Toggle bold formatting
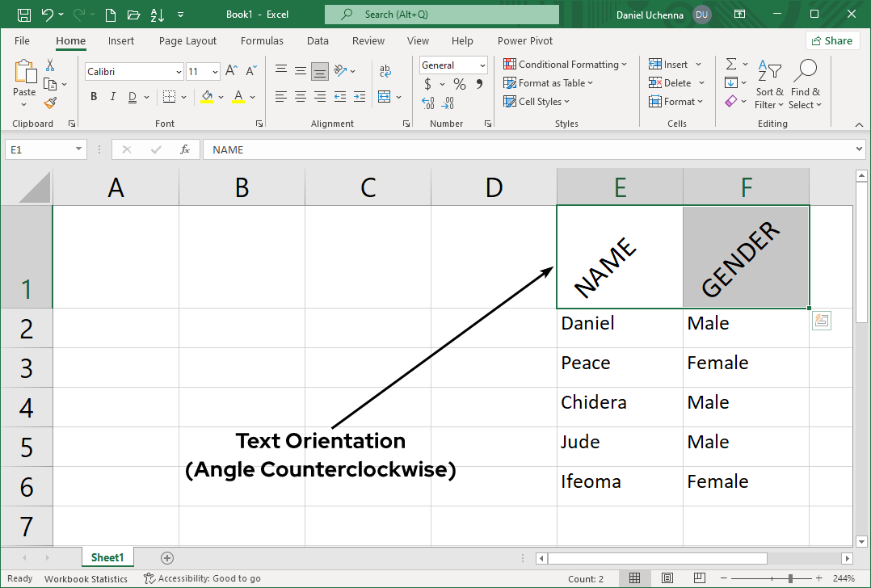The height and width of the screenshot is (588, 871). tap(93, 96)
